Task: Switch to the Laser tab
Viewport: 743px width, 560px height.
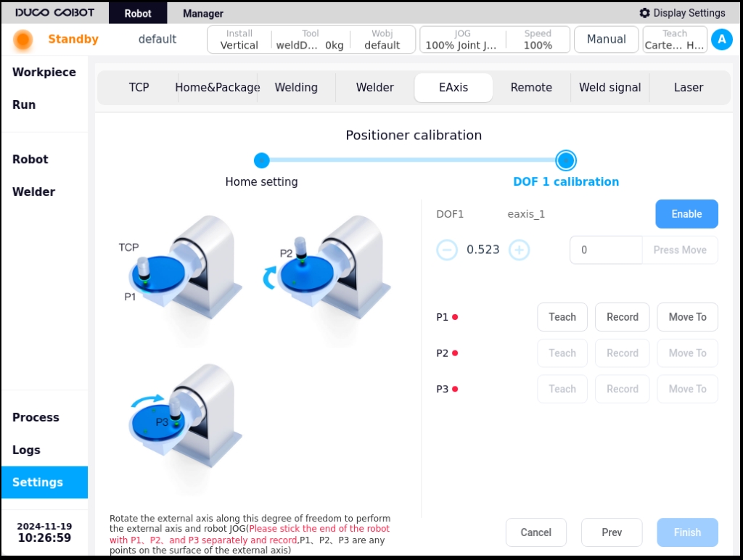Action: [x=689, y=88]
